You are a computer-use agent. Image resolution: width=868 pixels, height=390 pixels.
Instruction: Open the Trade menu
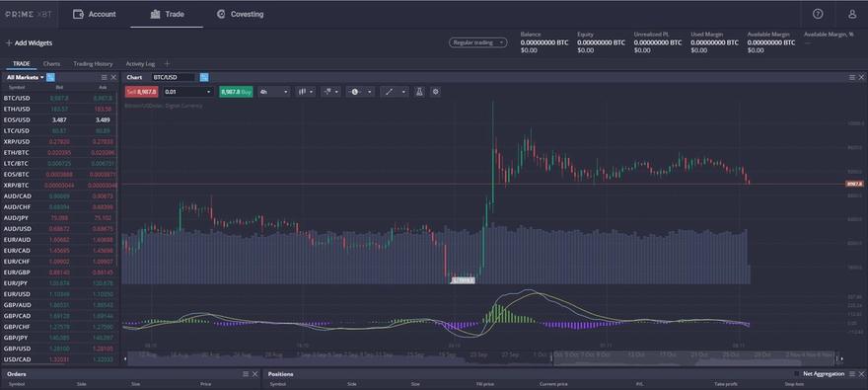pos(167,15)
